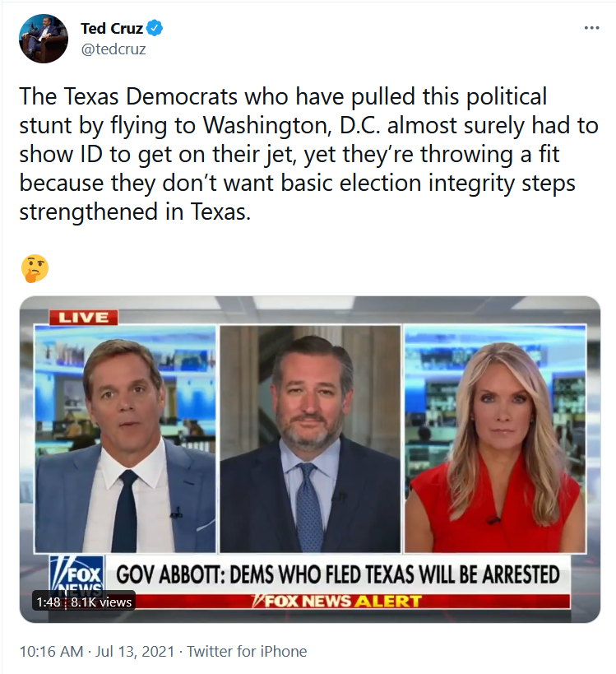
Task: Play video via center bearded man panel
Action: (x=310, y=439)
